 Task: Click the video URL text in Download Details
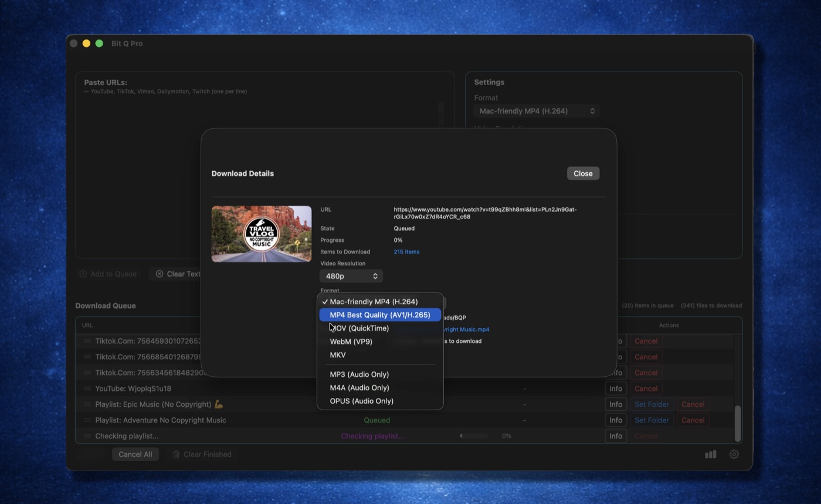pos(485,213)
